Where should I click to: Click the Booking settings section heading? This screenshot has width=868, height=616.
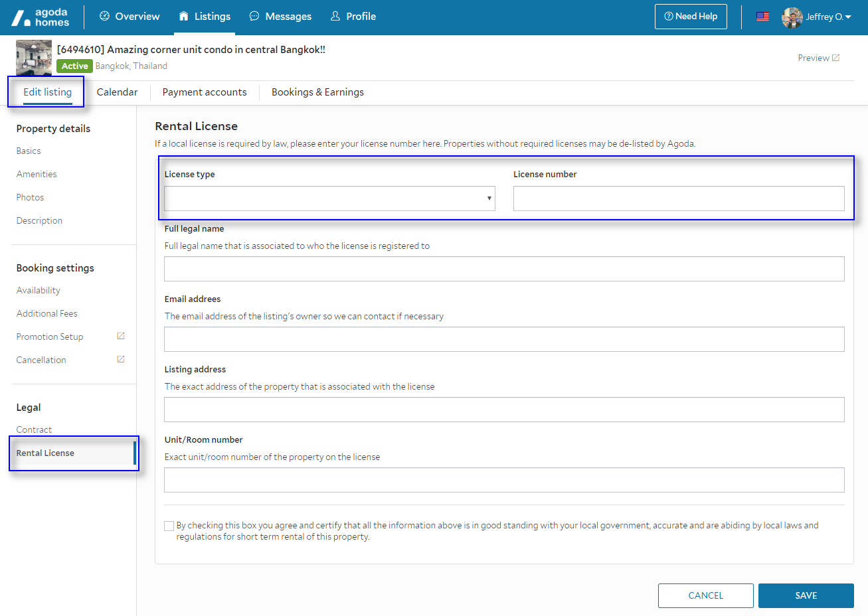[x=55, y=268]
